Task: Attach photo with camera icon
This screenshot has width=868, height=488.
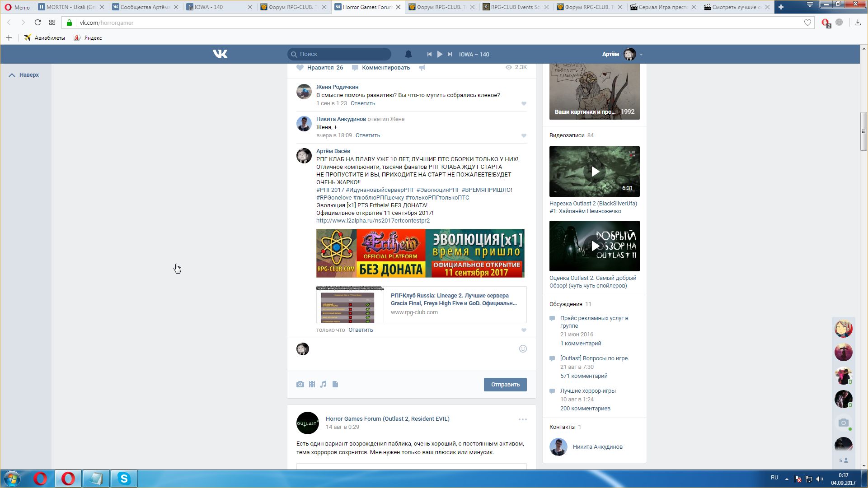Action: pyautogui.click(x=300, y=384)
